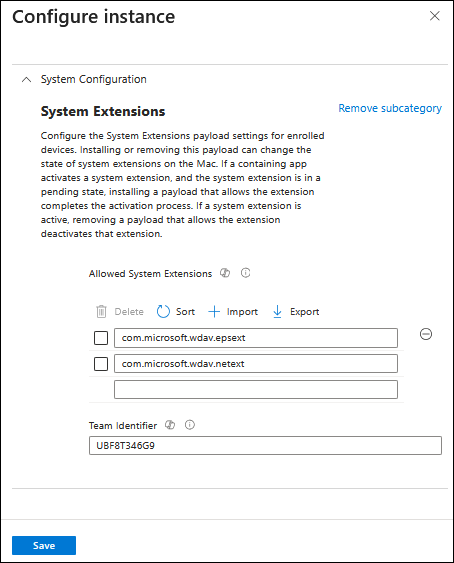Open info icon next to Team Identifier

point(190,425)
